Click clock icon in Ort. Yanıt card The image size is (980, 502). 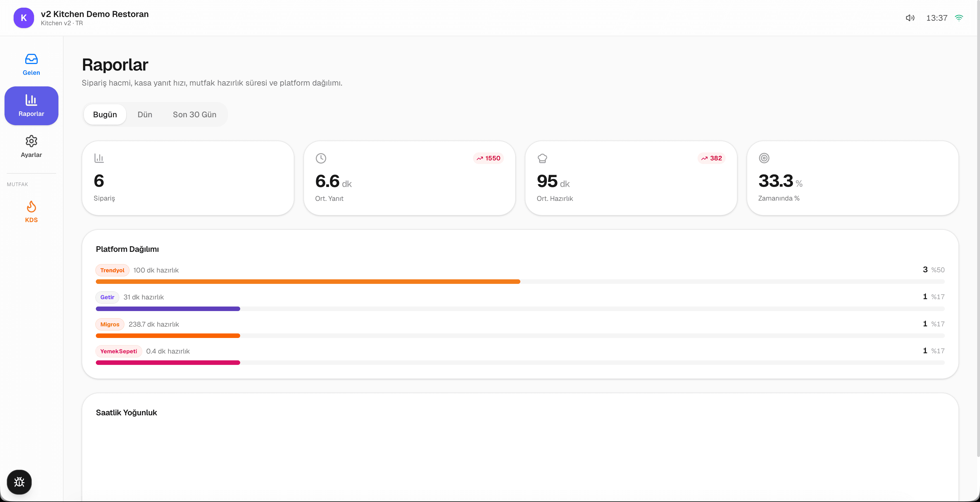click(x=321, y=158)
